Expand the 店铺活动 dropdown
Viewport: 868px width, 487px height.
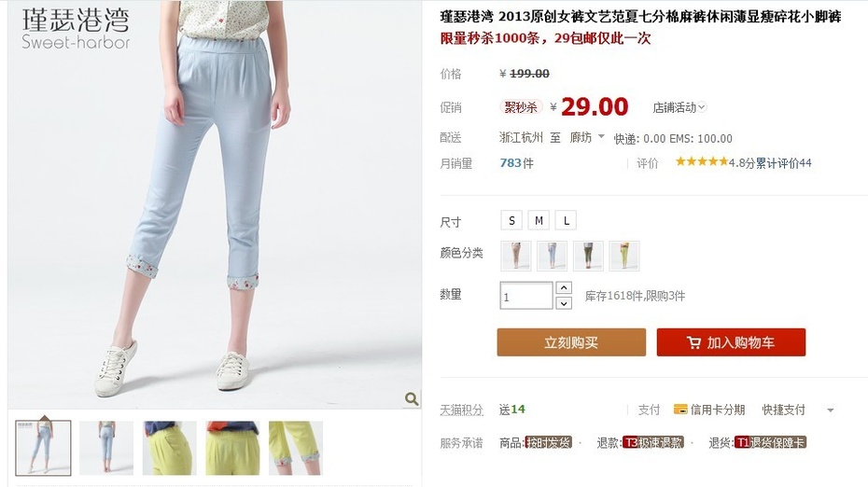679,107
